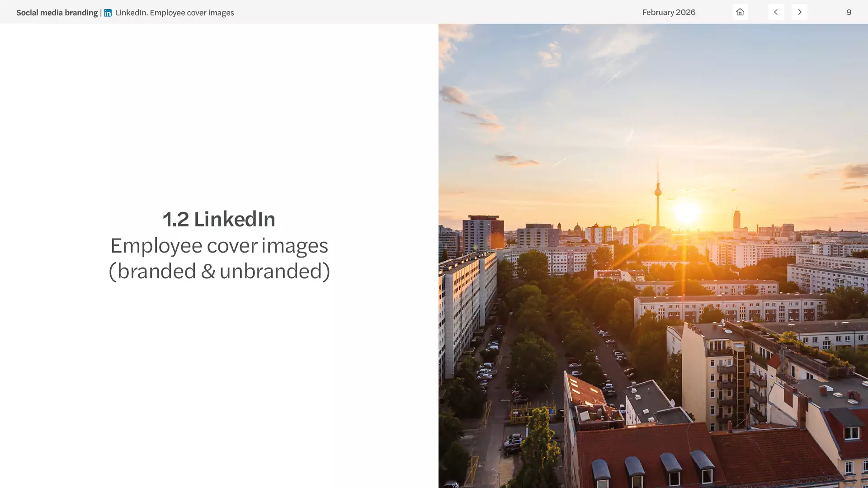Click the Berlin TV tower in photo
868x488 pixels.
658,192
